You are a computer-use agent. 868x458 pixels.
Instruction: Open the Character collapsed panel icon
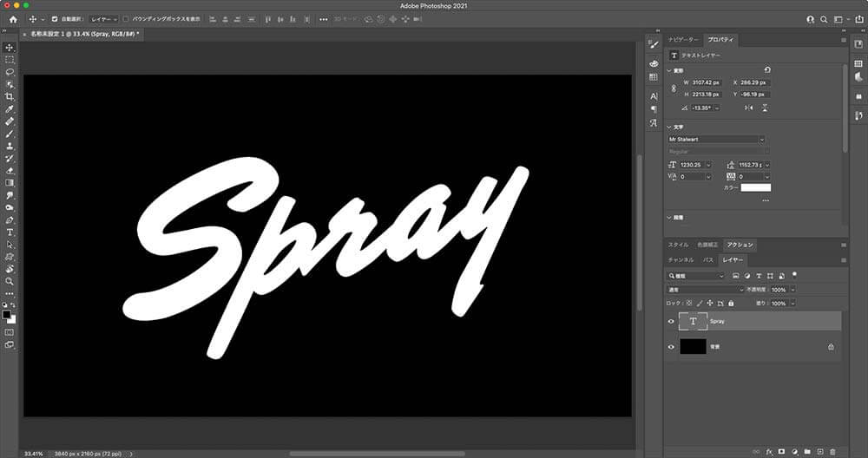point(654,96)
